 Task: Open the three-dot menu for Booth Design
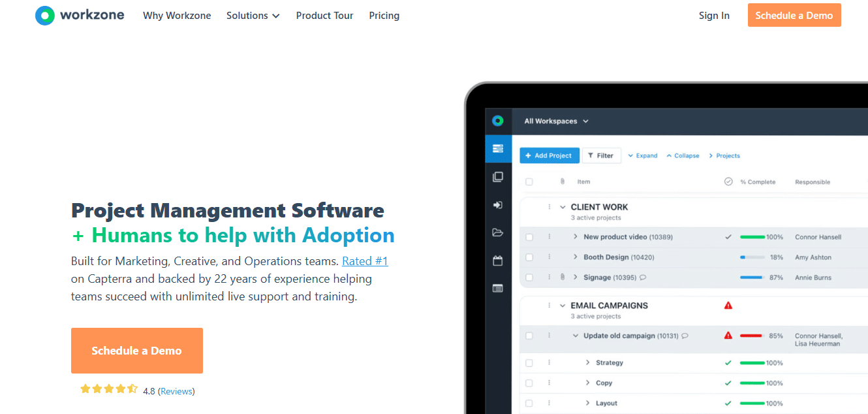click(x=549, y=257)
